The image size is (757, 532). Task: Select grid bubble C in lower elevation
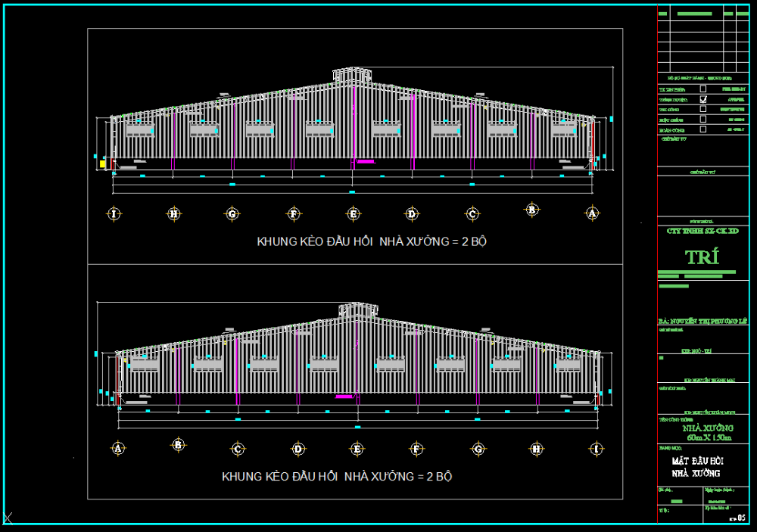(x=238, y=450)
